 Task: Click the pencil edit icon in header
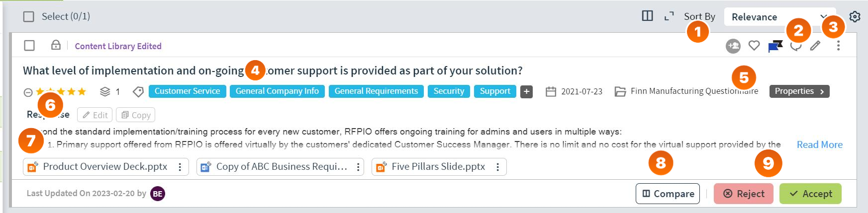coord(815,46)
